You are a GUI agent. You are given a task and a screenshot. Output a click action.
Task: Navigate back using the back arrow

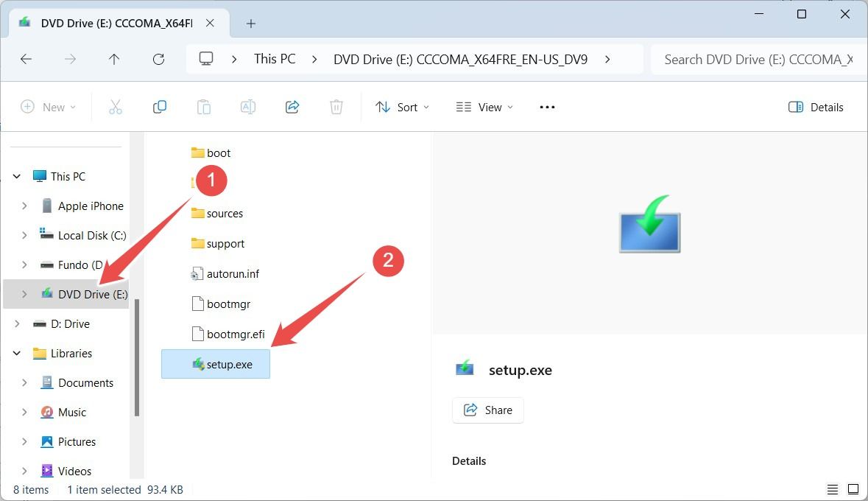[x=27, y=59]
